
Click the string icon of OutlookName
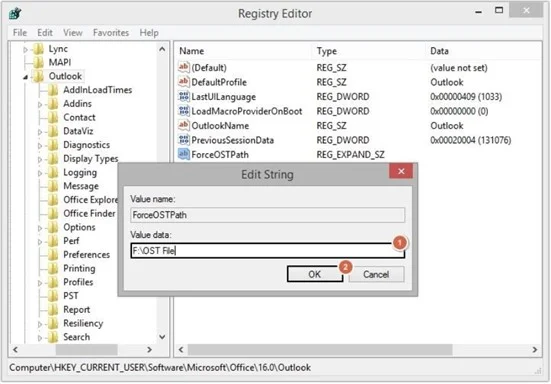184,125
